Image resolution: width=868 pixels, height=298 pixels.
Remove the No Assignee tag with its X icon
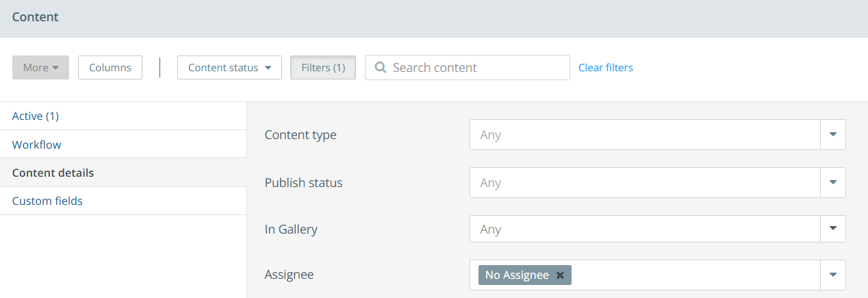(560, 275)
